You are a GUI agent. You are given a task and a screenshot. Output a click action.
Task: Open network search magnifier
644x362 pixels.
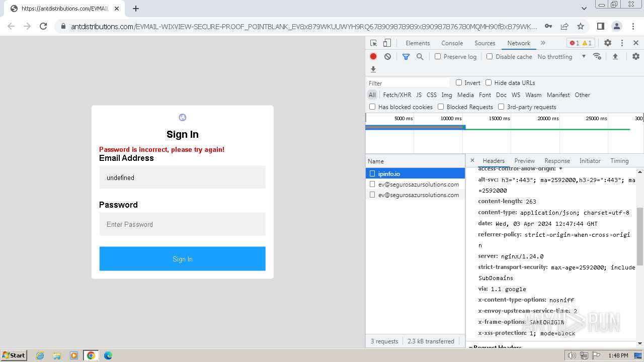point(420,57)
